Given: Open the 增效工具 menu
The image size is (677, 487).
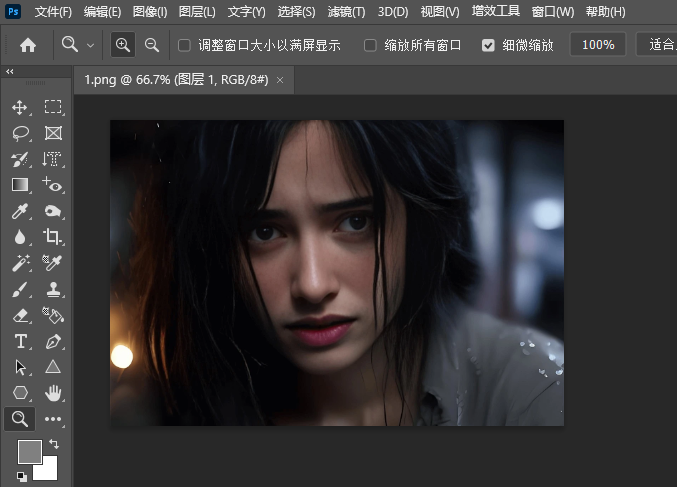Looking at the screenshot, I should click(x=496, y=12).
